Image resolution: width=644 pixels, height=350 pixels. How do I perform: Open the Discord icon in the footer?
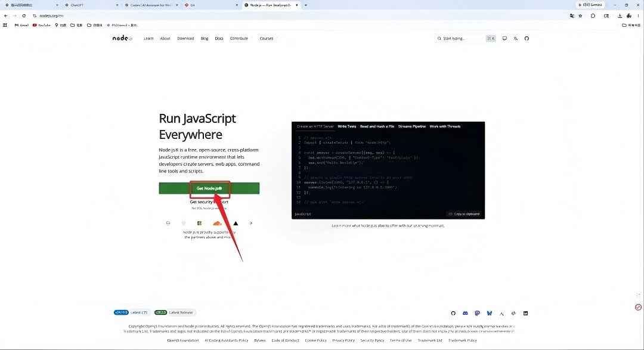coord(465,313)
